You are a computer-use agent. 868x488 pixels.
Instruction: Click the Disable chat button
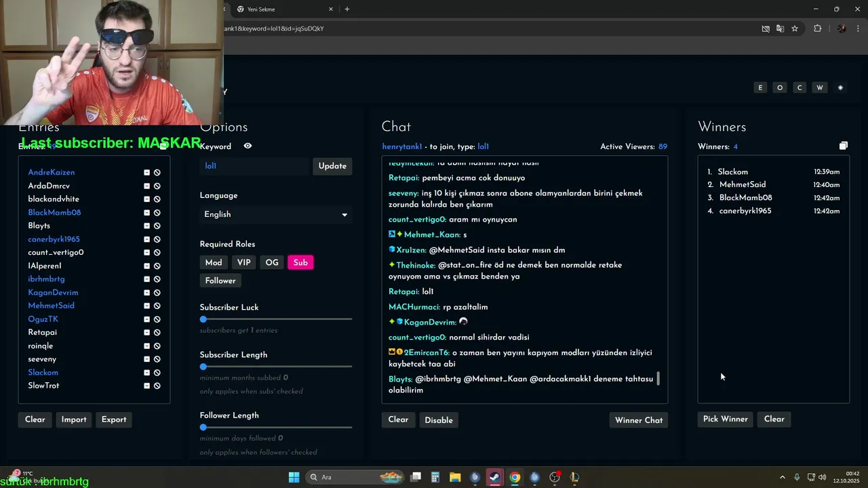click(439, 420)
